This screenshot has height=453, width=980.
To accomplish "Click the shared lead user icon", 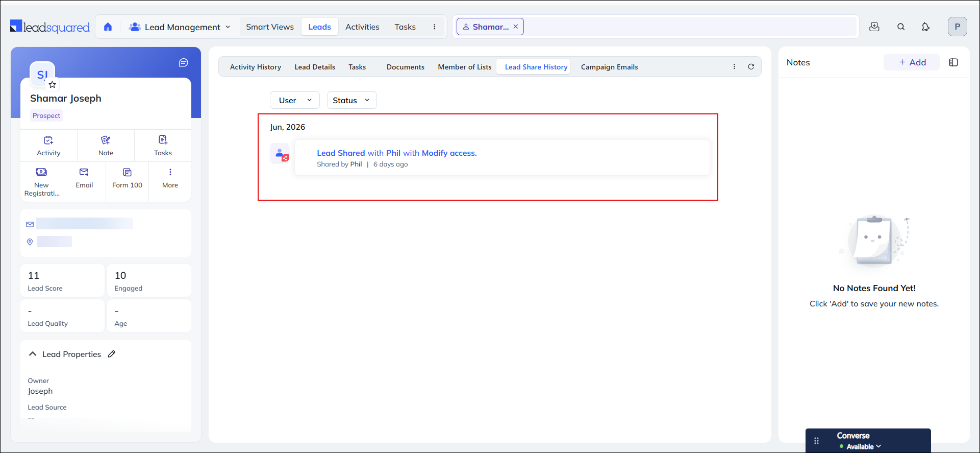I will (x=280, y=153).
